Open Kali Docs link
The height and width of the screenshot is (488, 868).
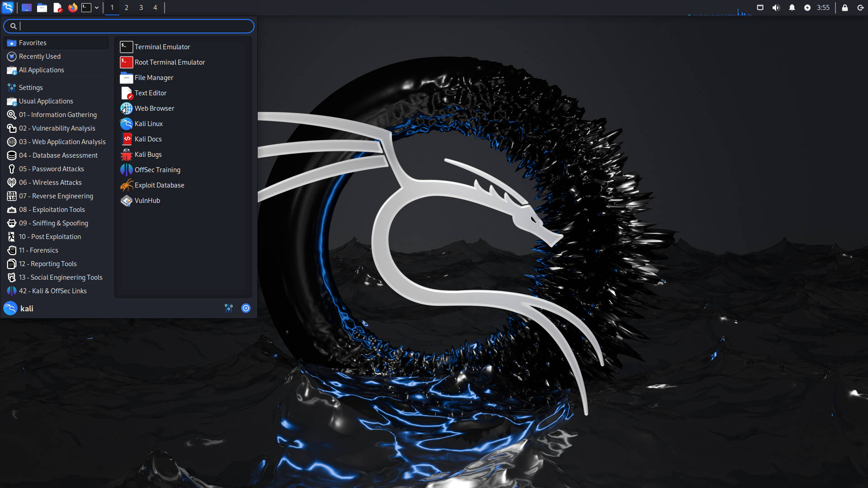tap(148, 139)
